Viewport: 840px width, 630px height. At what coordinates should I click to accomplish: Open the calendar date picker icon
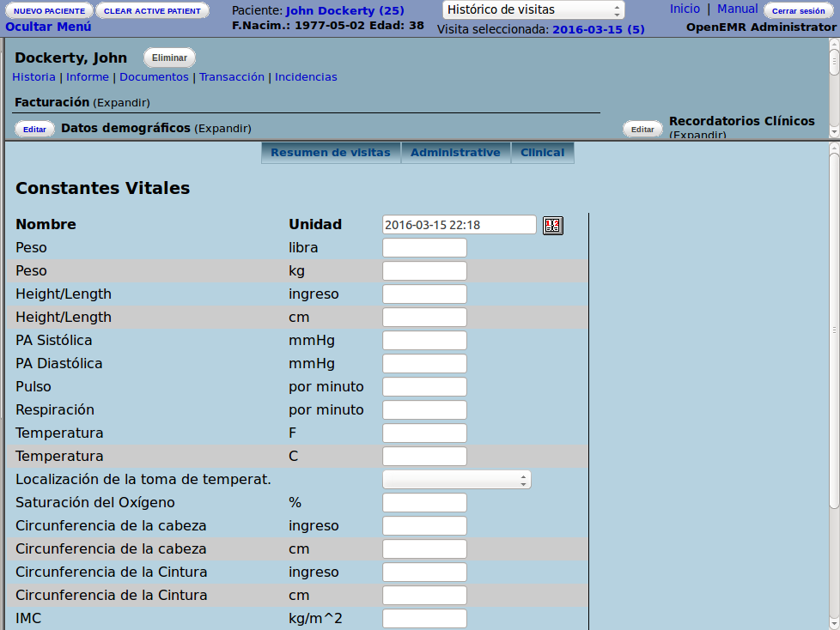(x=552, y=225)
